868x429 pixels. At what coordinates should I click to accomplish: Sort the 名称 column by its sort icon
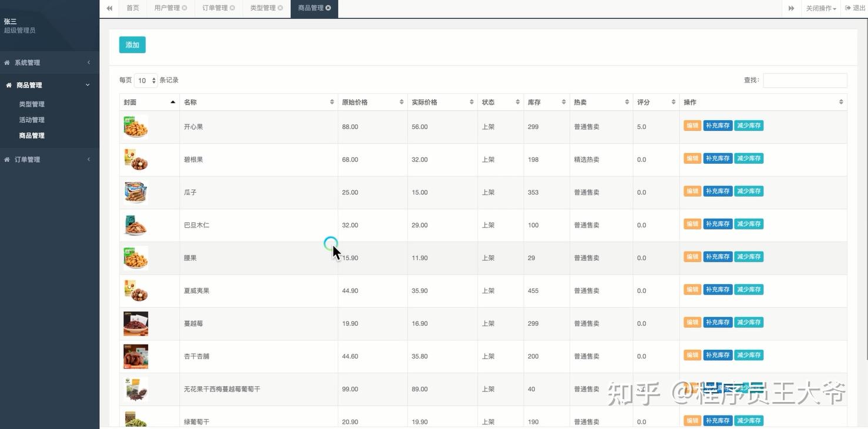pos(332,102)
